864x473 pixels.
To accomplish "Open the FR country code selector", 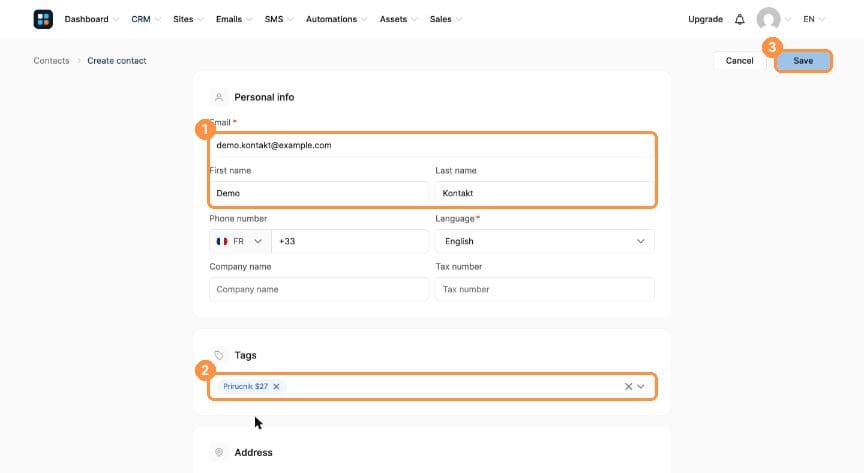I will (x=240, y=241).
